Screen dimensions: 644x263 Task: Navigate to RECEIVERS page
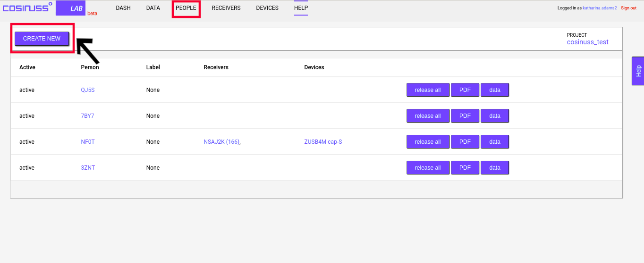[x=226, y=8]
